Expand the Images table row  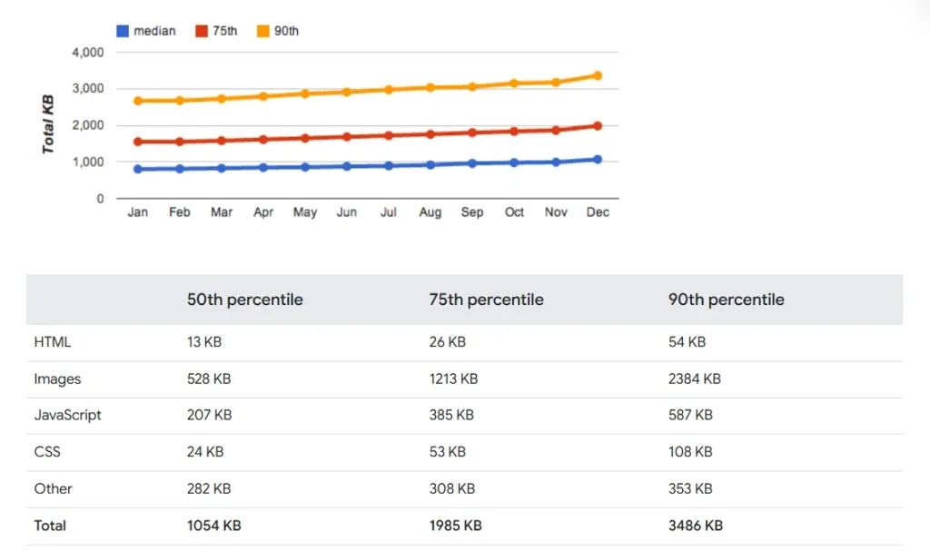[x=57, y=378]
